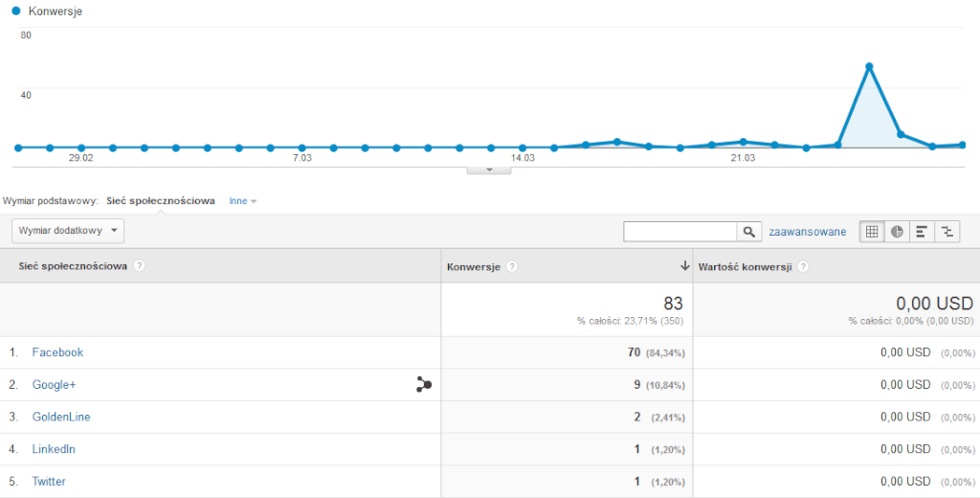Focus the table search input field
Viewport: 980px width, 498px height.
pos(680,232)
